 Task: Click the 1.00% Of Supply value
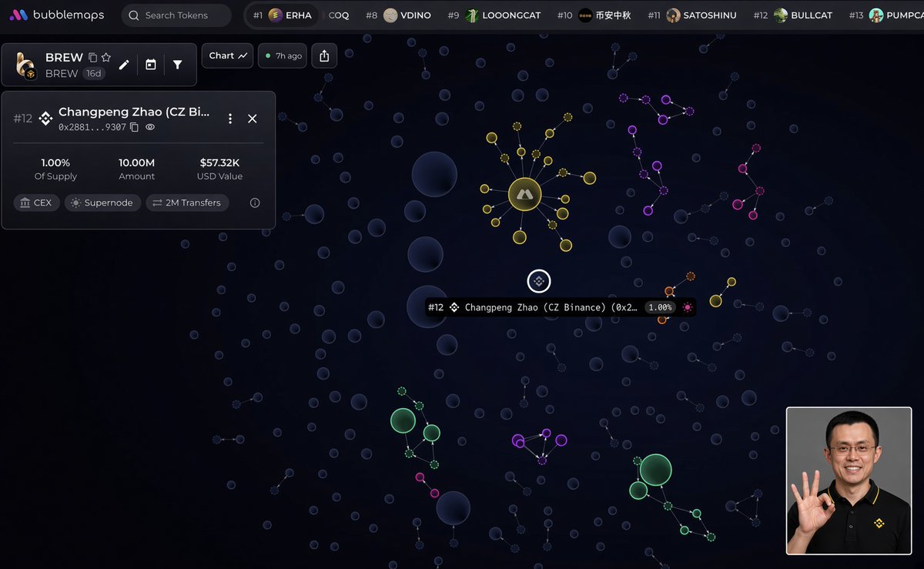click(55, 162)
